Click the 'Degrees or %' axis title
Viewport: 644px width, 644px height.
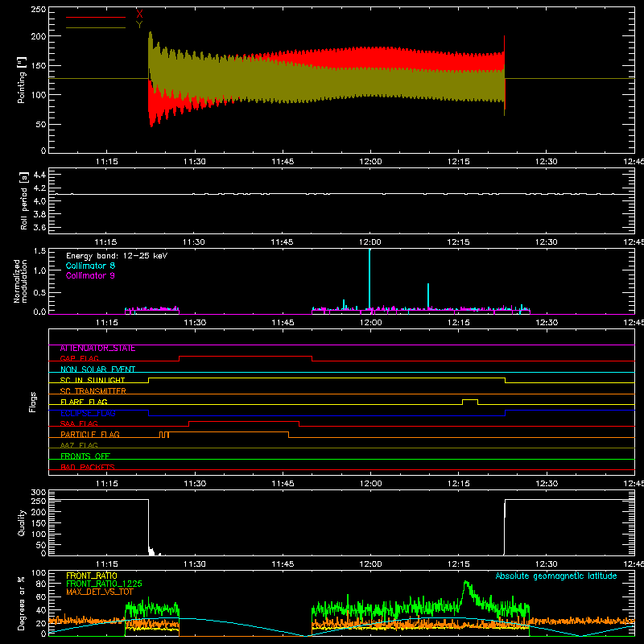click(22, 603)
